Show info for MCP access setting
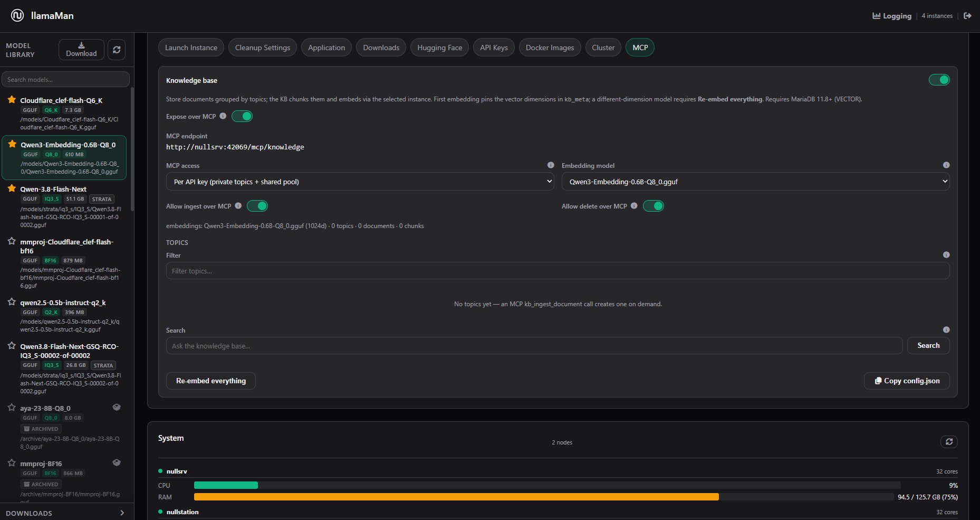980x520 pixels. click(x=551, y=165)
